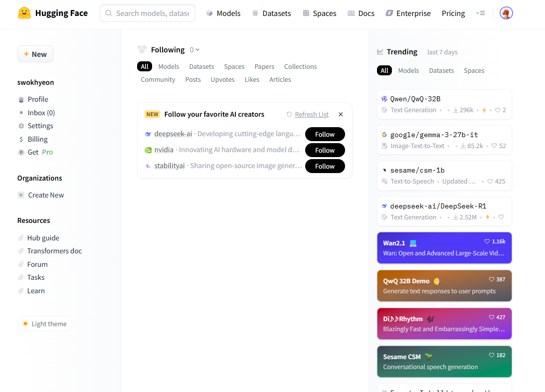The width and height of the screenshot is (545, 392).
Task: Select the Spaces tab under Trending
Action: (474, 70)
